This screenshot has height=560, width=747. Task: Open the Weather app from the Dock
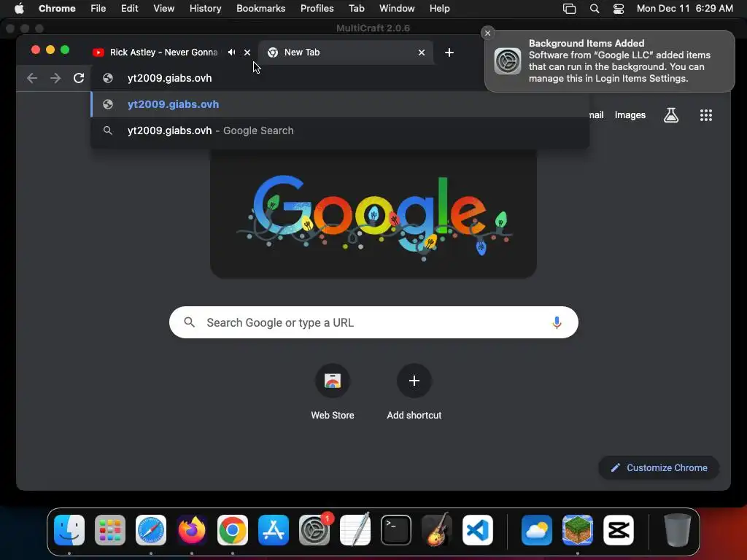pos(537,530)
